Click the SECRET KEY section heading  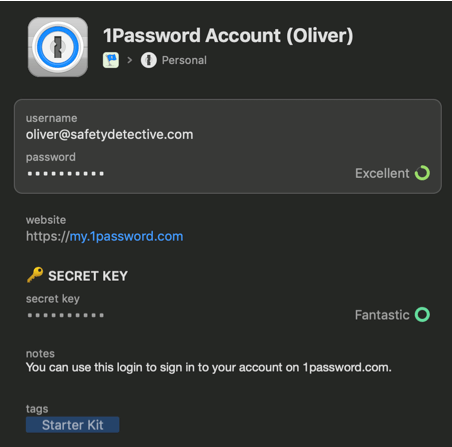click(88, 276)
